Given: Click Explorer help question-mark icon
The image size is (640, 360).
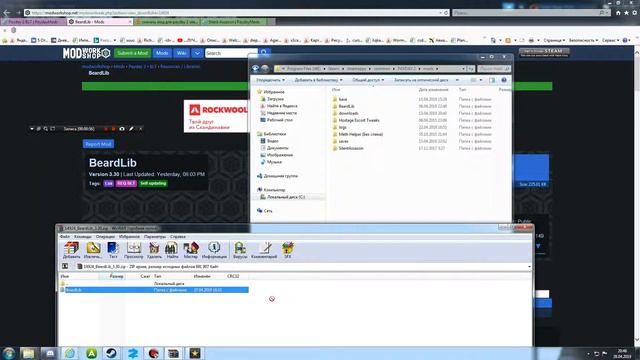Looking at the screenshot, I should pyautogui.click(x=504, y=80).
